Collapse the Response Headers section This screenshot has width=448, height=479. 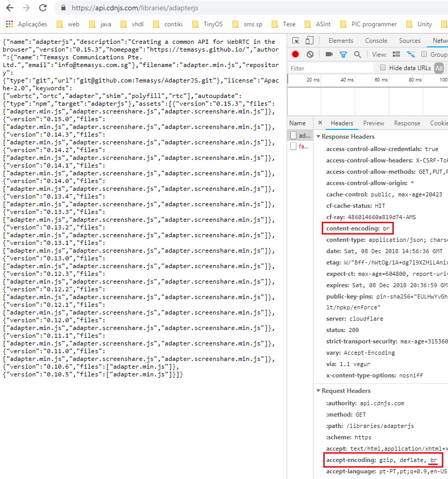(x=319, y=136)
